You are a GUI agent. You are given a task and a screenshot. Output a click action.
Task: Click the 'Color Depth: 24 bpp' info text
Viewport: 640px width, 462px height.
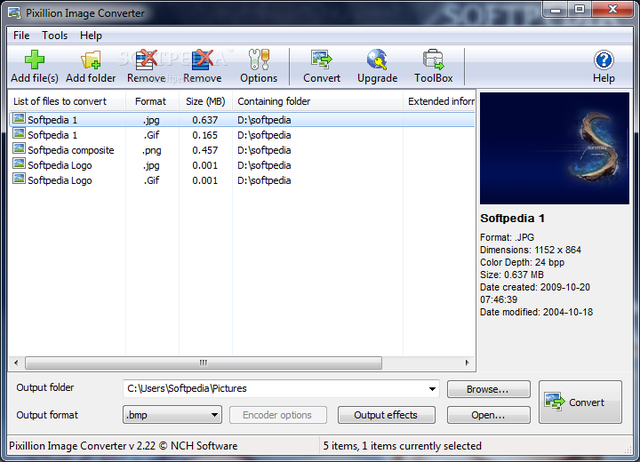point(522,262)
